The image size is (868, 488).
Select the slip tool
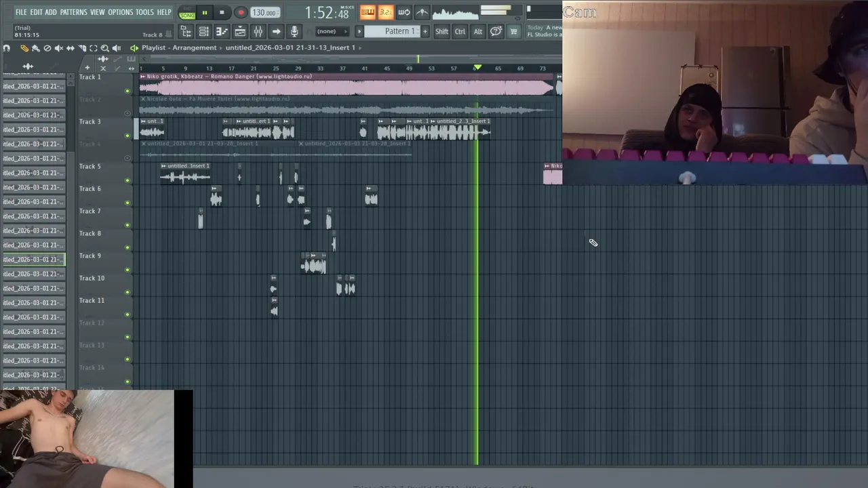tap(70, 48)
